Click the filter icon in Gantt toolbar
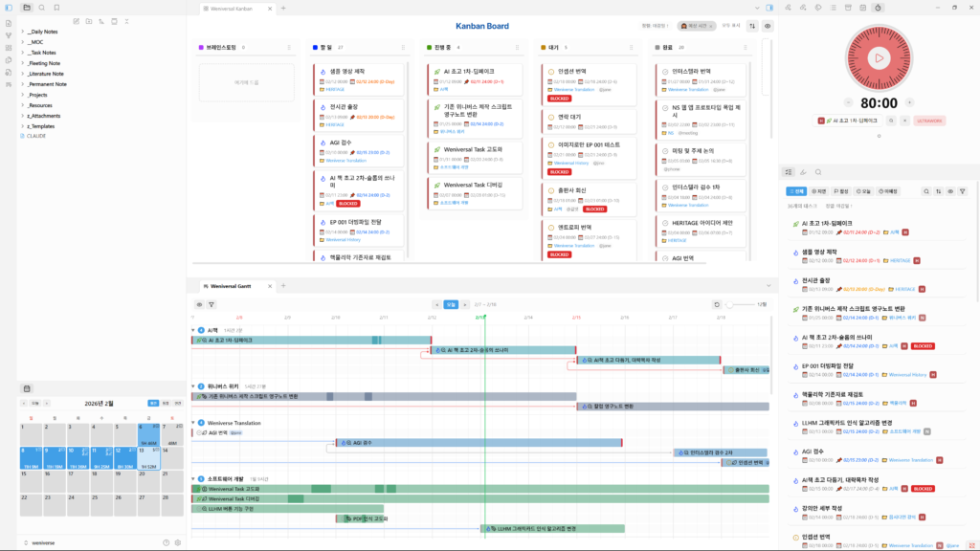The height and width of the screenshot is (551, 980). coord(211,304)
